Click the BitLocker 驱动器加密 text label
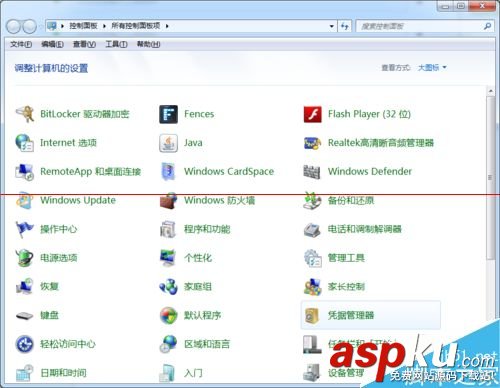The image size is (500, 388). pyautogui.click(x=85, y=114)
